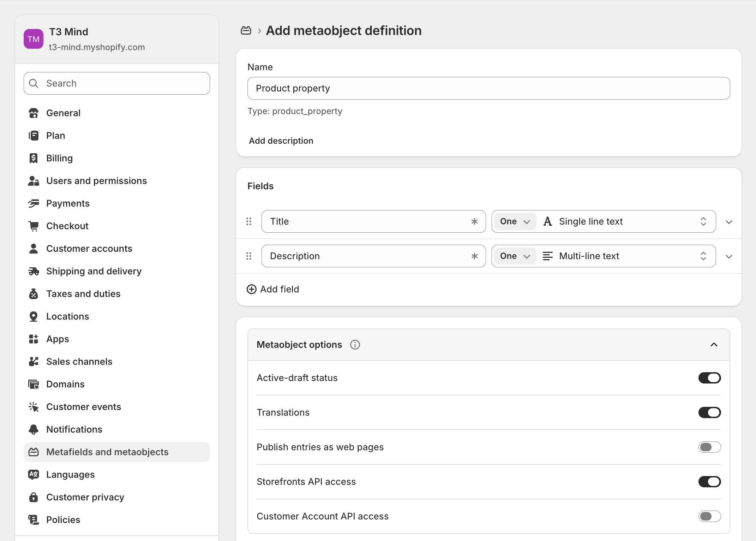Open the Domains settings page
Viewport: 756px width, 541px height.
[117, 384]
